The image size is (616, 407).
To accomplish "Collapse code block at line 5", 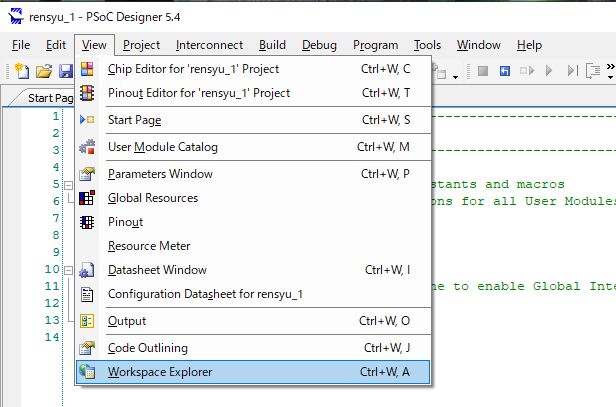I will pos(68,185).
